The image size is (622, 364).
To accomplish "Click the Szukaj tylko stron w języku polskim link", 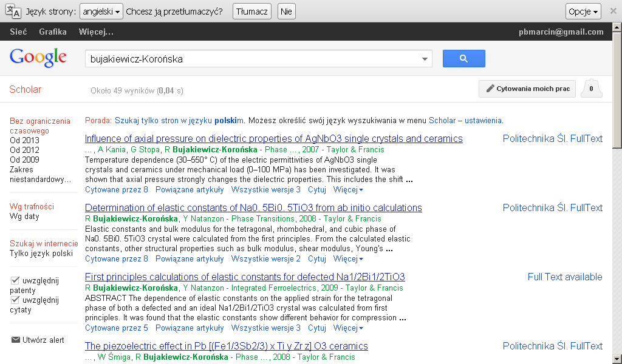I will (180, 120).
